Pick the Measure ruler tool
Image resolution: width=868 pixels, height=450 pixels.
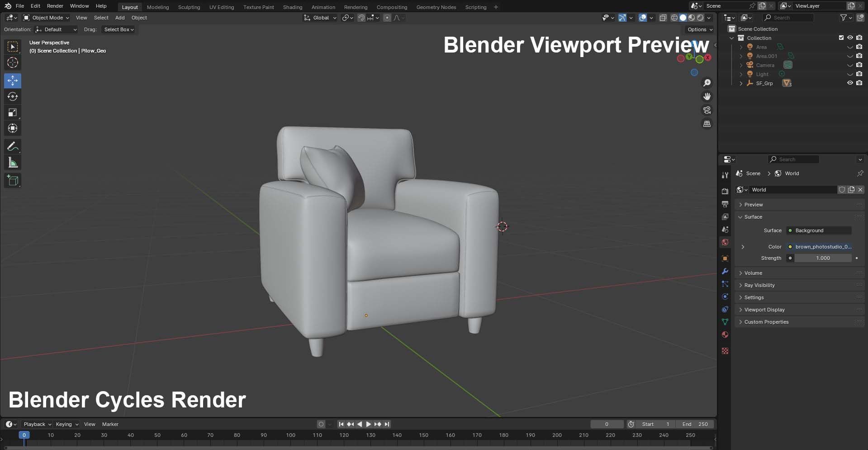tap(13, 163)
